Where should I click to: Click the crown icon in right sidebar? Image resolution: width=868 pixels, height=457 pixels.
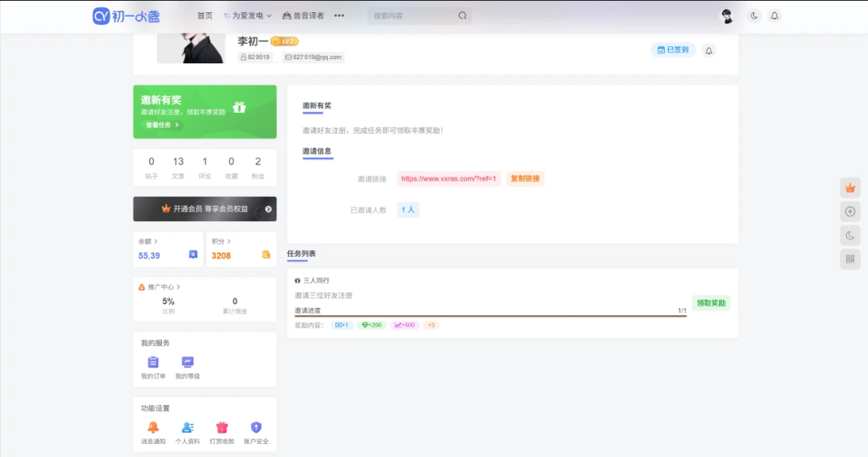849,188
